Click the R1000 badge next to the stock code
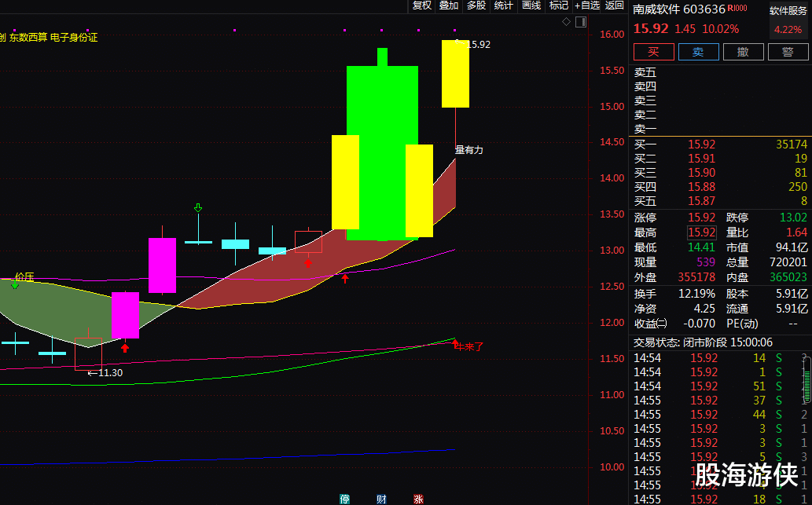This screenshot has height=505, width=812. (737, 8)
